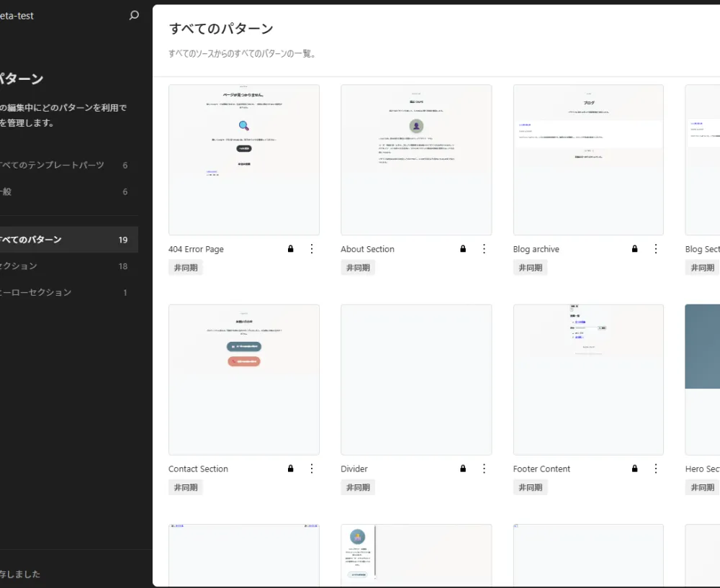Click the three-dot menu for Contact Section
Viewport: 720px width, 588px height.
(312, 469)
